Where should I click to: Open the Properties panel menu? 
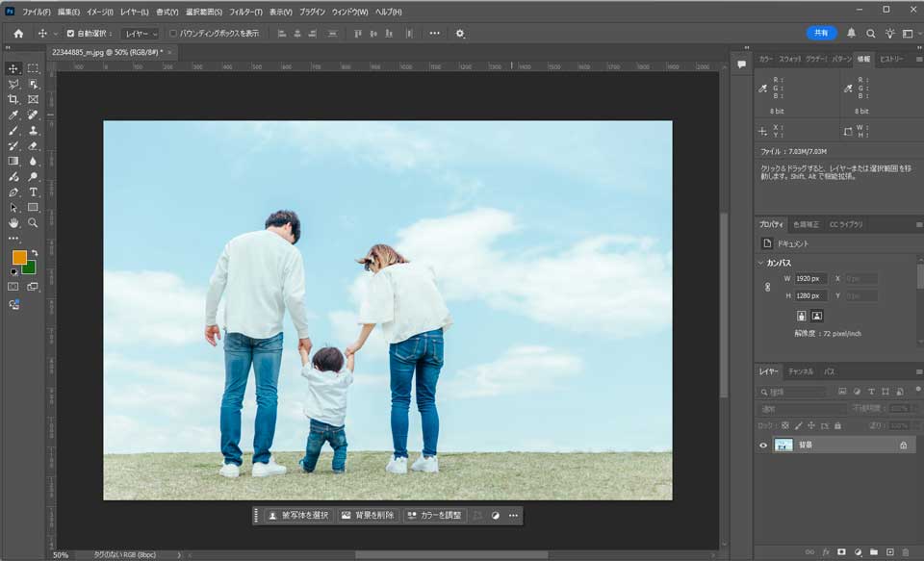click(918, 224)
